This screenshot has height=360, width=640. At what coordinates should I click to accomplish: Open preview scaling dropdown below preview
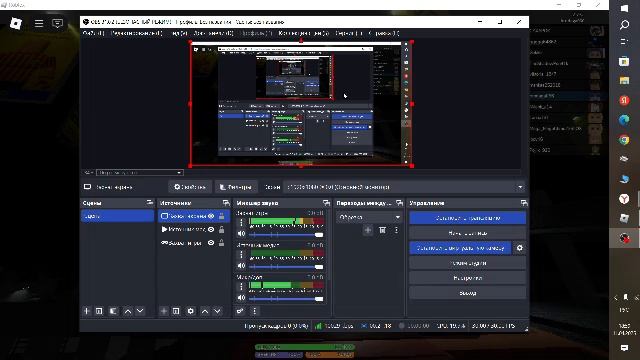[x=139, y=173]
